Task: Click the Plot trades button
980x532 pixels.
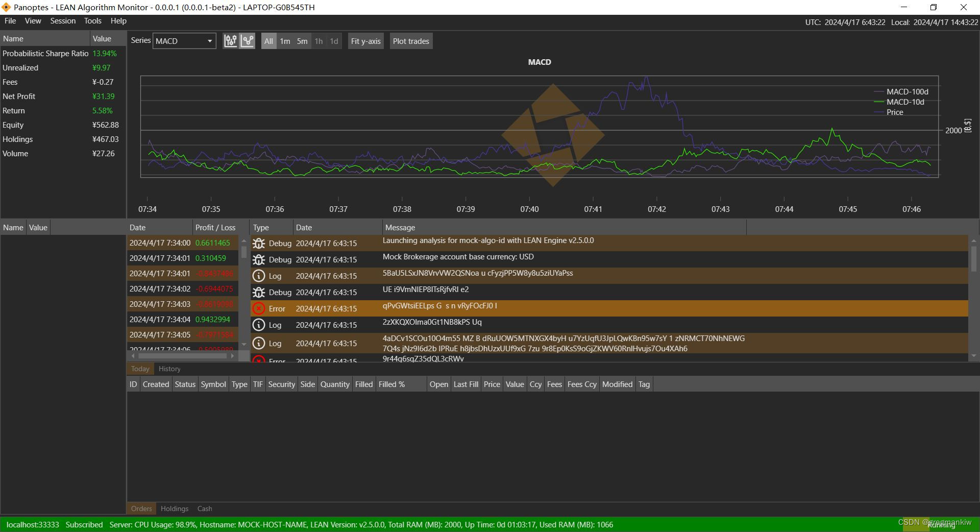Action: point(411,41)
